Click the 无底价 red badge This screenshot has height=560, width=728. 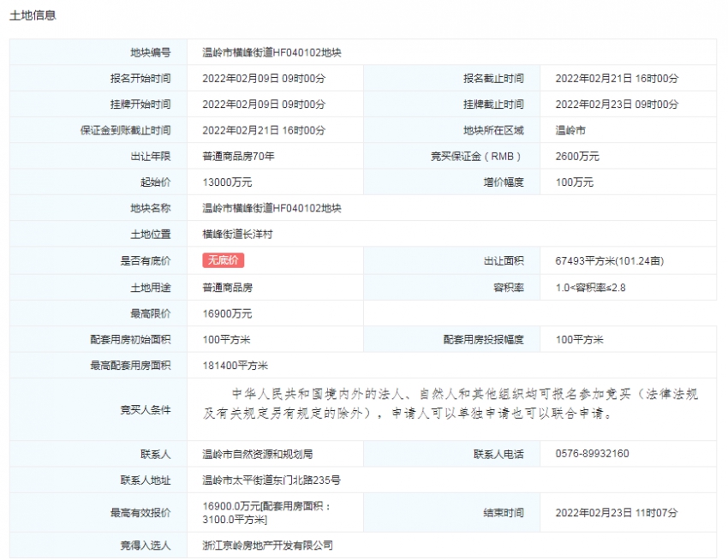[223, 260]
